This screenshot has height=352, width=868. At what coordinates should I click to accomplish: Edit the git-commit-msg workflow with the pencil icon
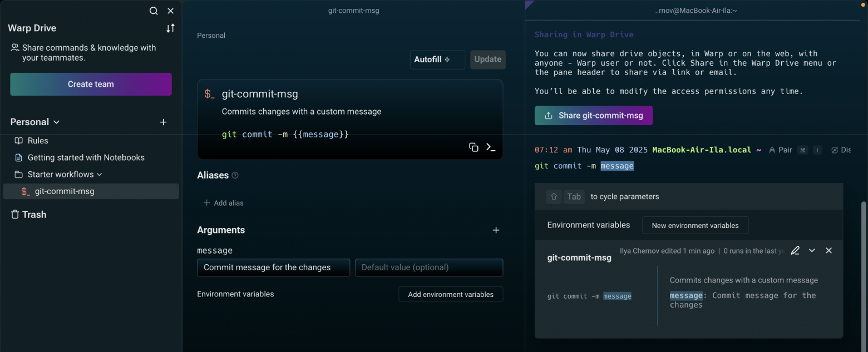[x=795, y=251]
